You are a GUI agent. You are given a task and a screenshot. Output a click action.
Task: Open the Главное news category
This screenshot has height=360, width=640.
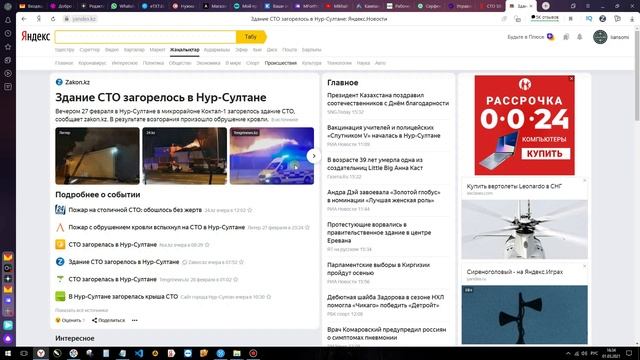click(x=64, y=63)
